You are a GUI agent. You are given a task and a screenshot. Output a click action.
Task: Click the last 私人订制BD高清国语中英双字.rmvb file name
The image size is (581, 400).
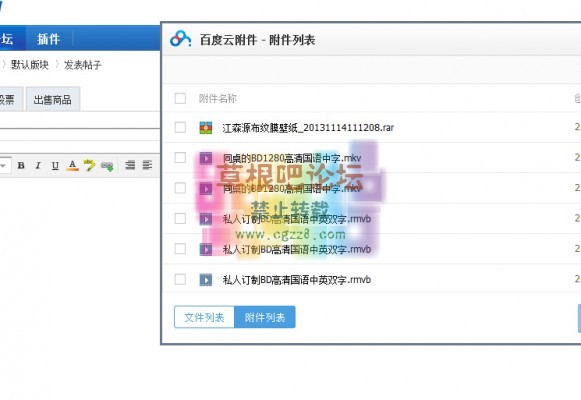296,280
